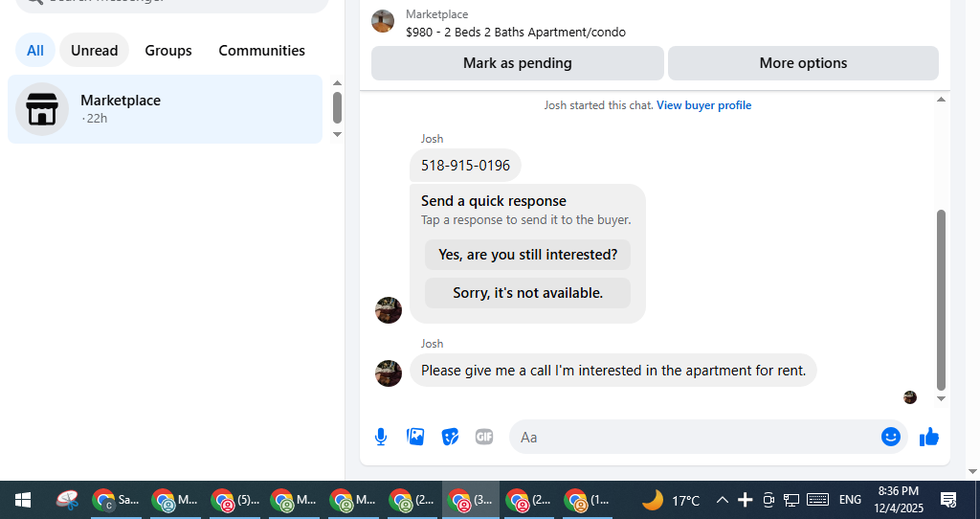This screenshot has width=980, height=519.
Task: Click the voice clip microphone icon
Action: tap(381, 437)
